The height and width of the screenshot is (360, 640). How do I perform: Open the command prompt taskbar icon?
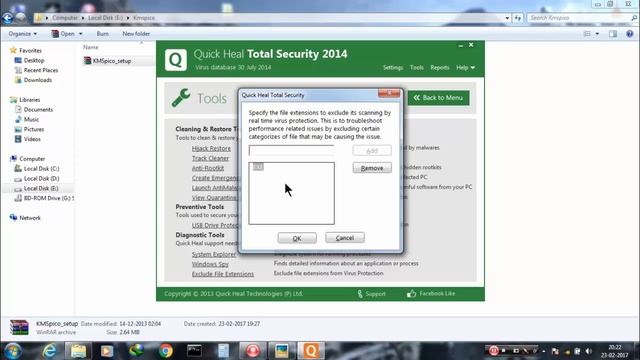tap(194, 351)
